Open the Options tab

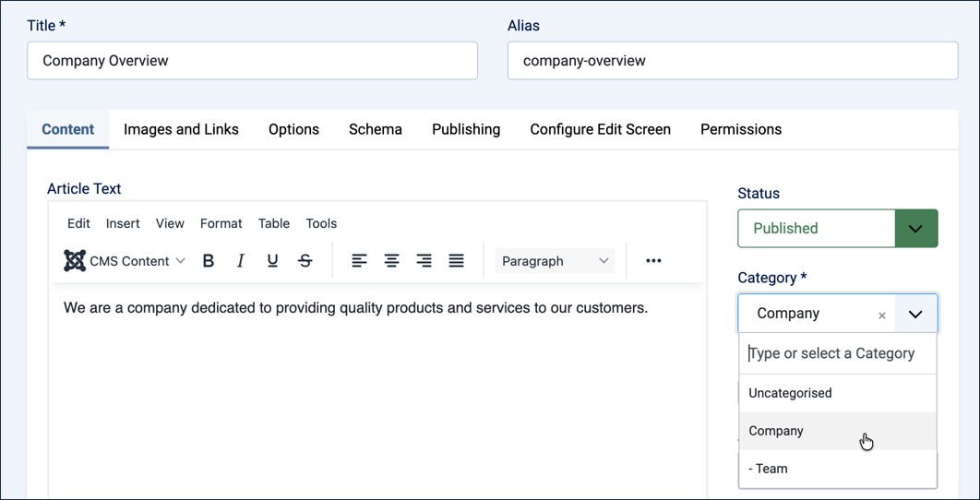click(293, 129)
